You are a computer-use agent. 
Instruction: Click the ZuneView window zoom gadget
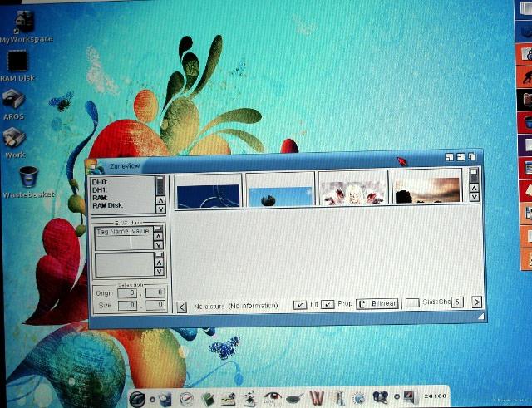click(x=461, y=157)
